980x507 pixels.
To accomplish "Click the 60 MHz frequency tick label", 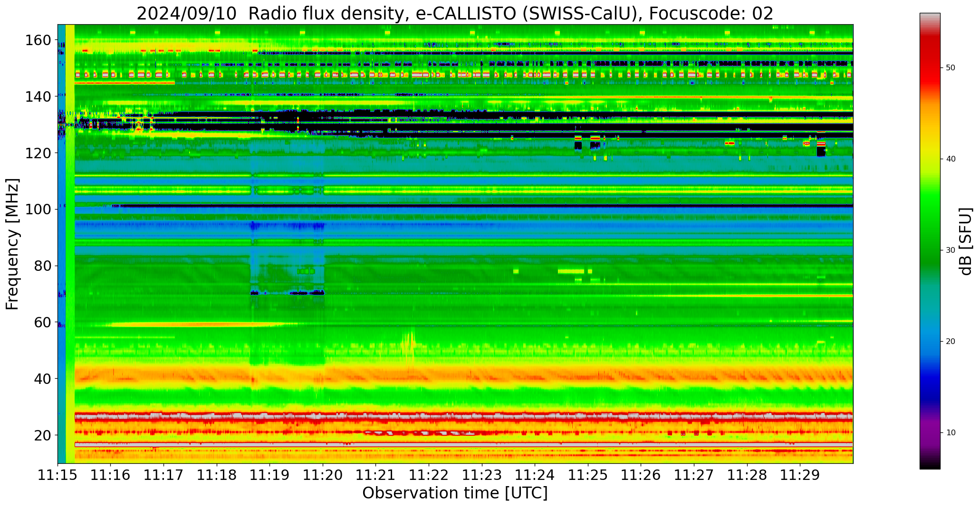I will point(42,323).
